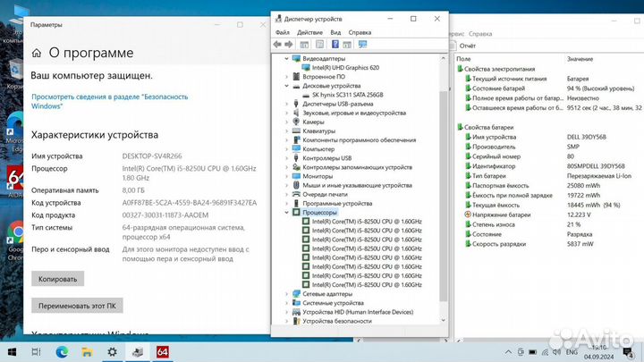Image resolution: width=644 pixels, height=362 pixels.
Task: Click the scroll-down arrow in Device Manager tree
Action: [x=443, y=320]
